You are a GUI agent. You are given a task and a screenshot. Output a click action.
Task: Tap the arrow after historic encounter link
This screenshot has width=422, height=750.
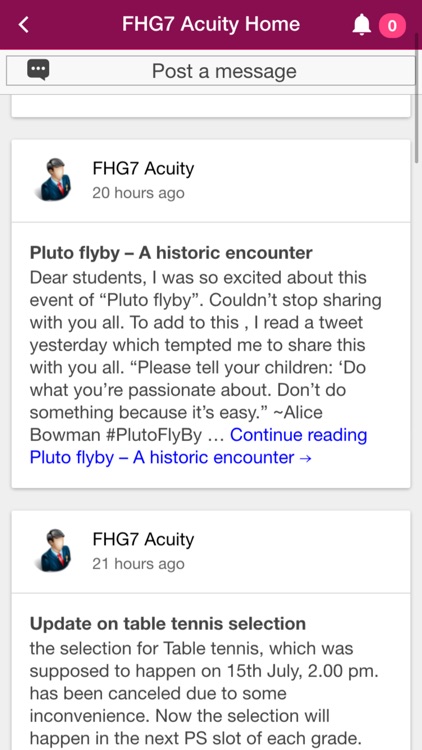(305, 458)
